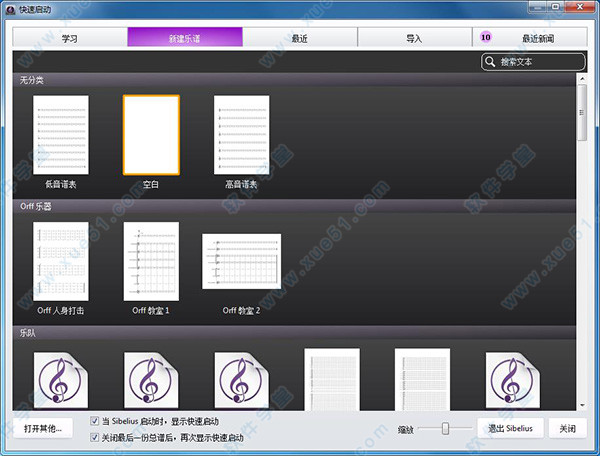Choose the 高音谱表 template thumbnail
Screen dimensions: 600x456
tap(241, 135)
